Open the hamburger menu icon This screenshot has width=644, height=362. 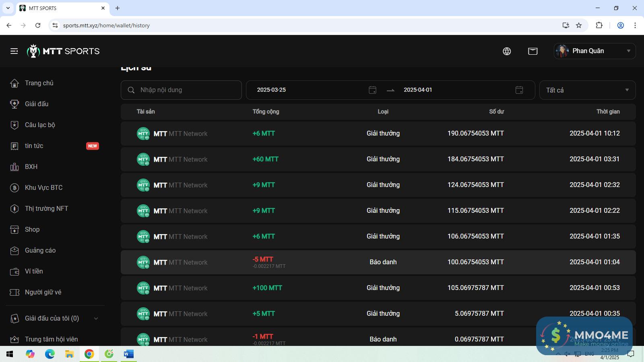coord(14,51)
